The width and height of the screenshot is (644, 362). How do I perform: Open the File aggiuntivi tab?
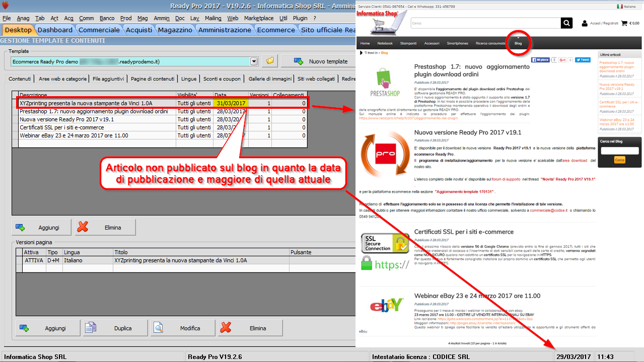click(108, 79)
